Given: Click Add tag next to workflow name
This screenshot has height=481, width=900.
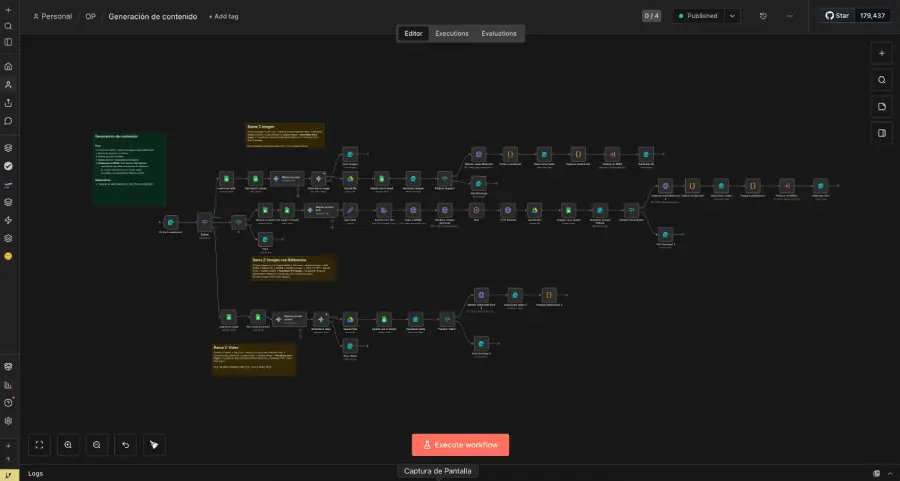Looking at the screenshot, I should pos(224,17).
